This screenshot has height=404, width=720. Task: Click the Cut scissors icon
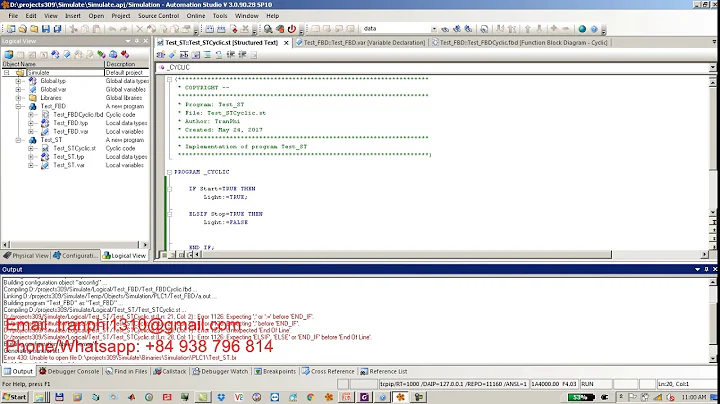[73, 29]
